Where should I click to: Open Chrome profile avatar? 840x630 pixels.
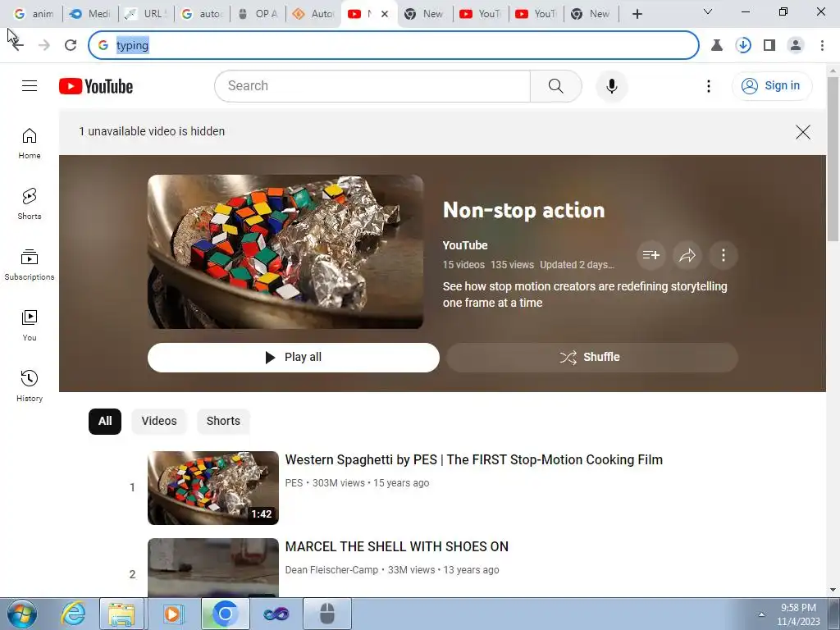pyautogui.click(x=796, y=45)
